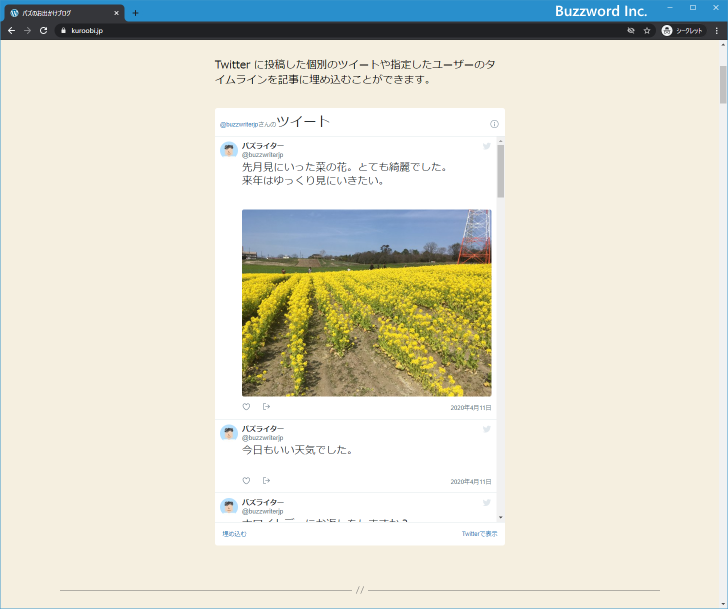Open the Chrome three-dot menu
The height and width of the screenshot is (609, 728).
tap(717, 31)
